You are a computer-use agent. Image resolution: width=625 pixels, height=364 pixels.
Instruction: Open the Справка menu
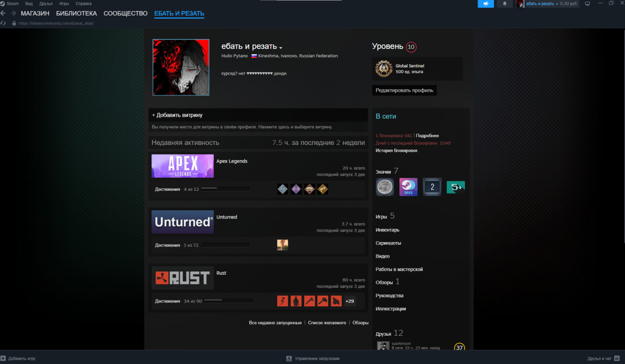click(x=83, y=3)
